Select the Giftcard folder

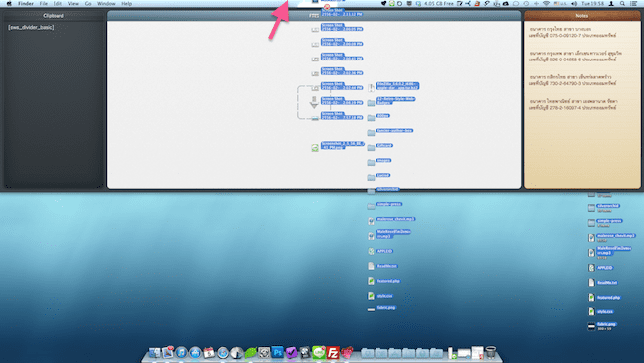(379, 147)
